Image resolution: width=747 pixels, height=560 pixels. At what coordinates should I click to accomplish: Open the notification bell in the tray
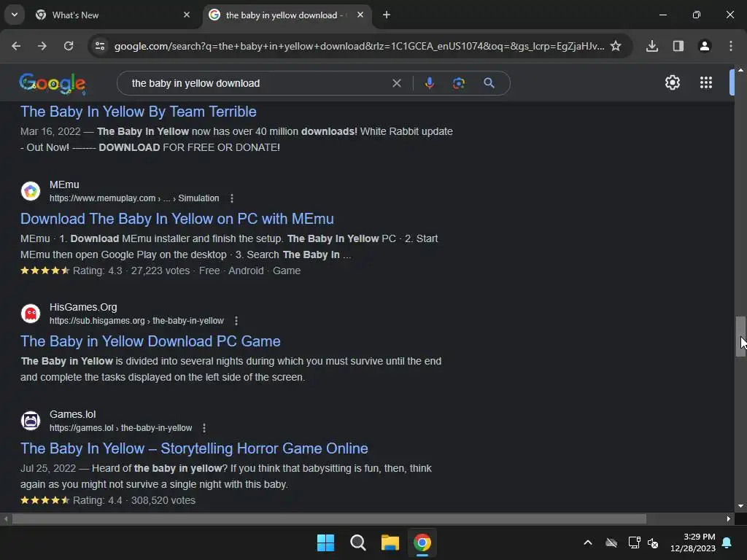(x=727, y=542)
